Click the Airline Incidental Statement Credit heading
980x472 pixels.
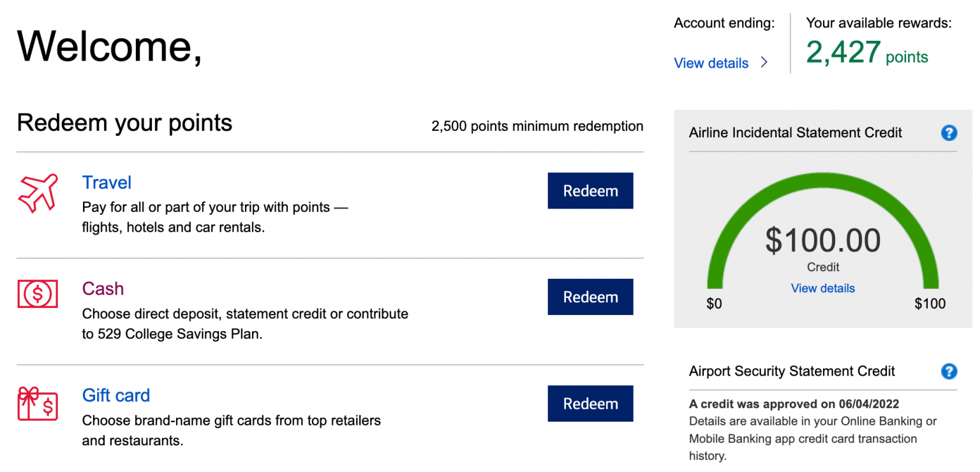coord(795,133)
